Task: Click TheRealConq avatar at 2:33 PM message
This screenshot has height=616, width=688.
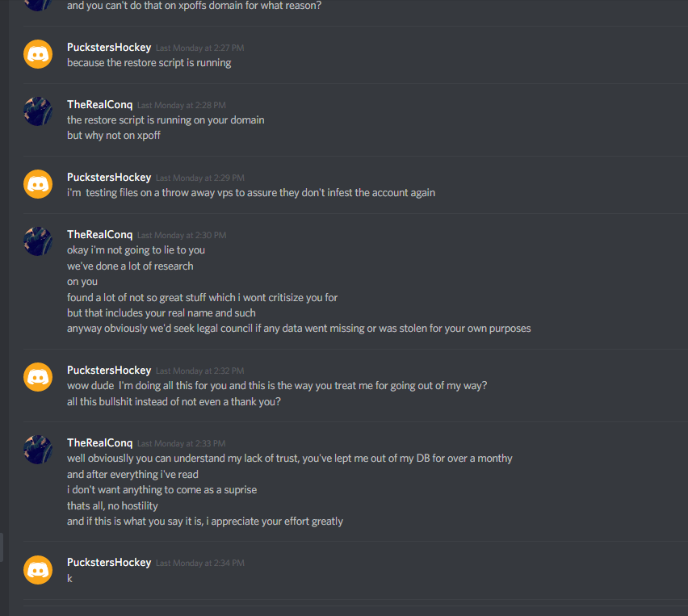Action: point(38,449)
